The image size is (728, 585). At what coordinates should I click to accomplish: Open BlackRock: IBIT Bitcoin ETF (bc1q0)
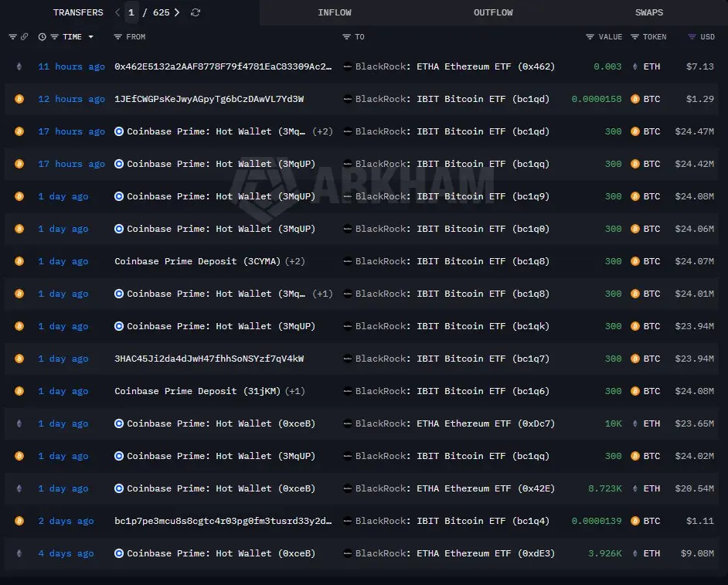(452, 229)
